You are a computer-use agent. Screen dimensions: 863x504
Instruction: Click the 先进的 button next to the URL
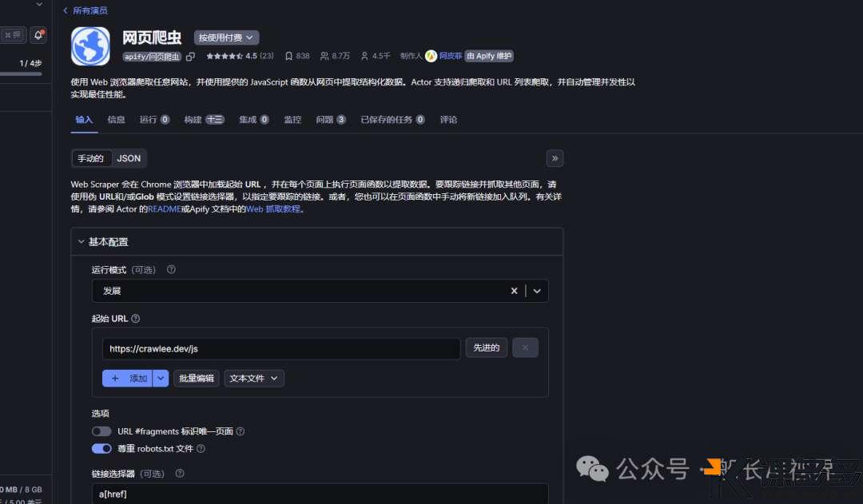click(486, 347)
